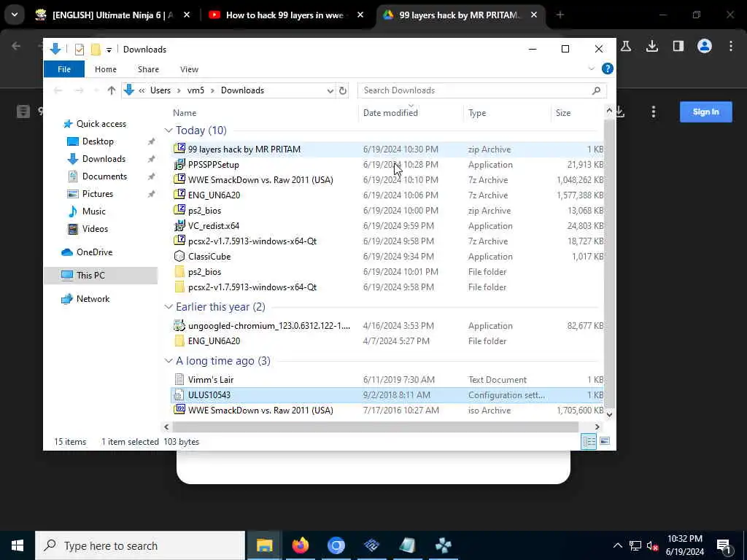Open Firefox from the taskbar
Image resolution: width=747 pixels, height=560 pixels.
point(300,545)
